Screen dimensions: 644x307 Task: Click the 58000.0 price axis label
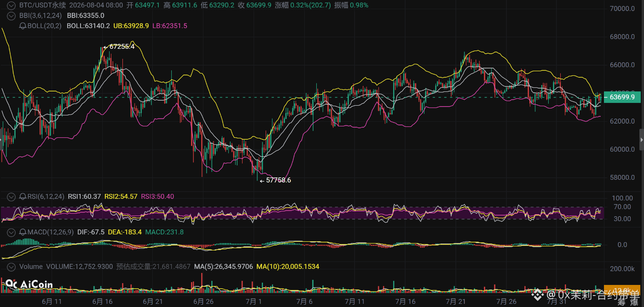pyautogui.click(x=622, y=177)
